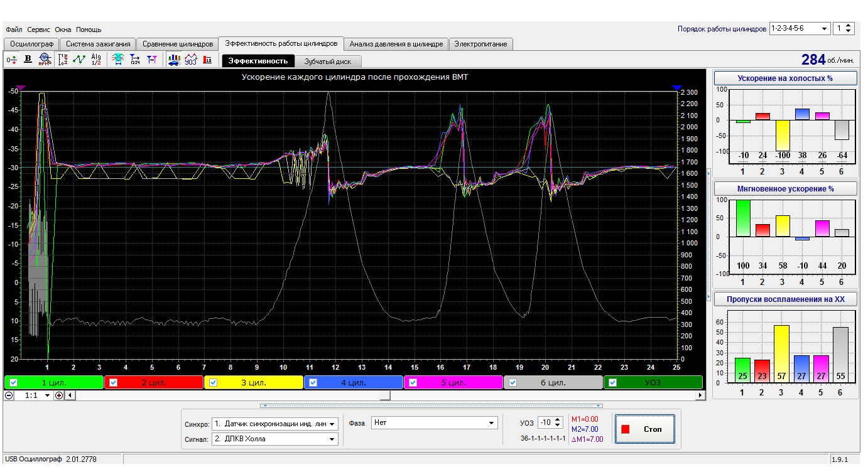Toggle the 2 цил. checkbox
The height and width of the screenshot is (467, 868).
click(x=113, y=382)
